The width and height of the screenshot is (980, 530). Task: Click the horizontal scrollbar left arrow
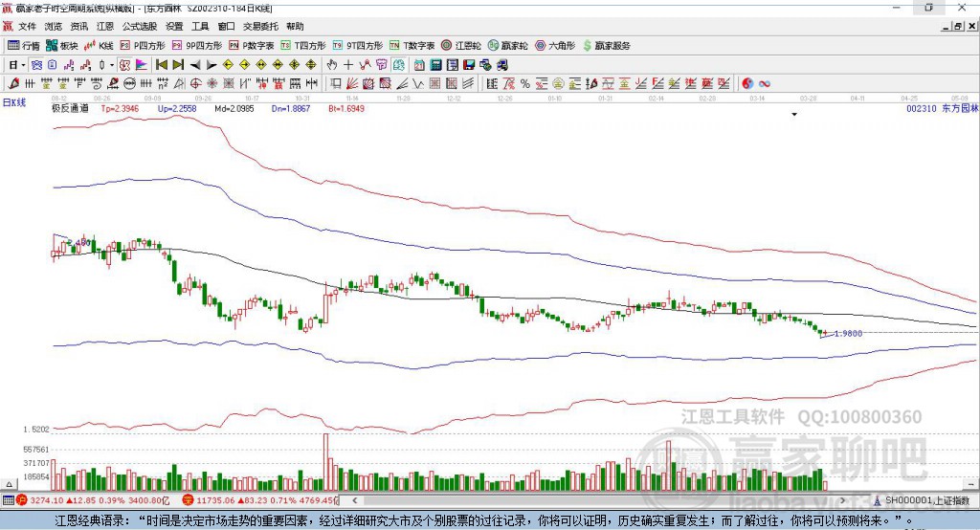click(355, 500)
